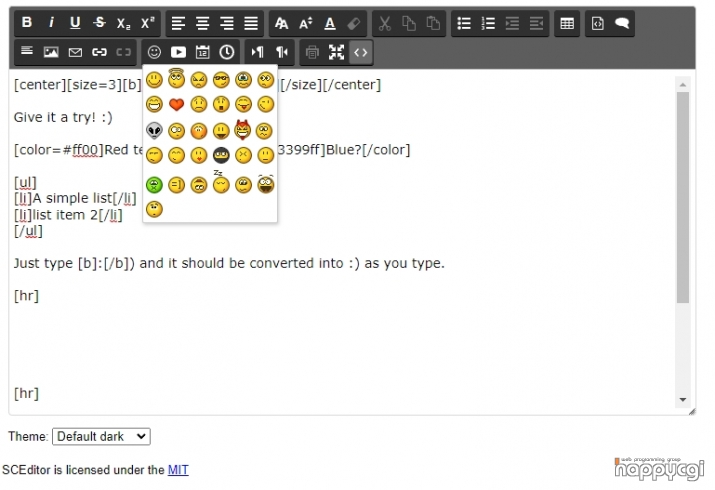Insert a code block

click(x=597, y=23)
